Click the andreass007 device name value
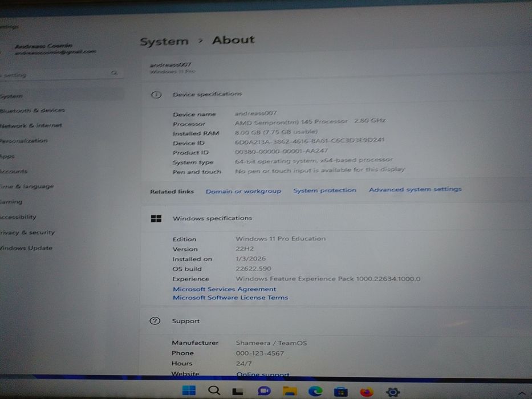Image resolution: width=532 pixels, height=399 pixels. click(x=255, y=113)
